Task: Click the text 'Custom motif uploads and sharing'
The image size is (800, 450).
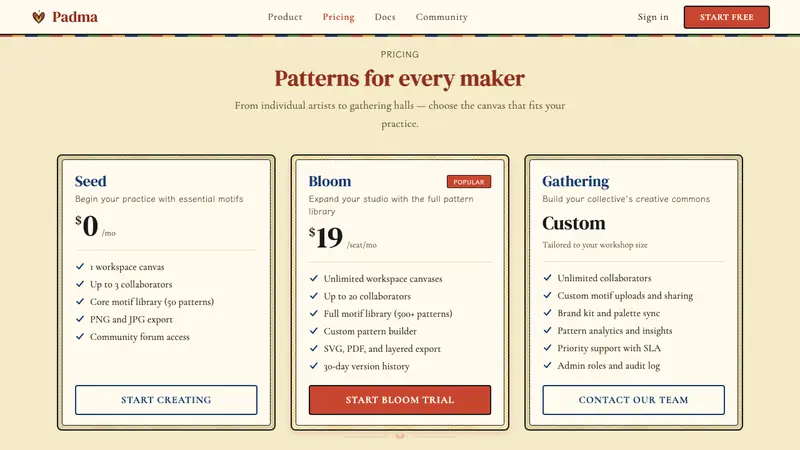Action: pos(625,295)
